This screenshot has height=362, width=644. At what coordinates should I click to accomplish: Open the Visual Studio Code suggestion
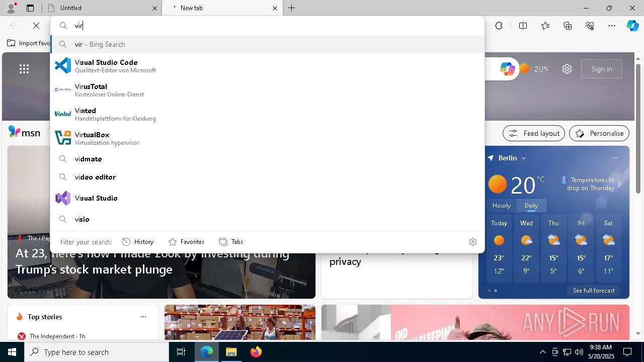click(267, 66)
